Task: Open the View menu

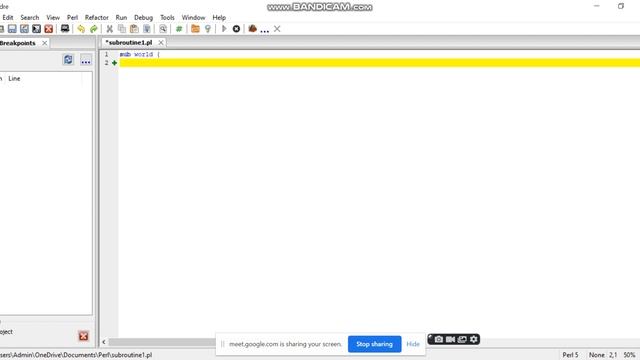Action: tap(53, 18)
